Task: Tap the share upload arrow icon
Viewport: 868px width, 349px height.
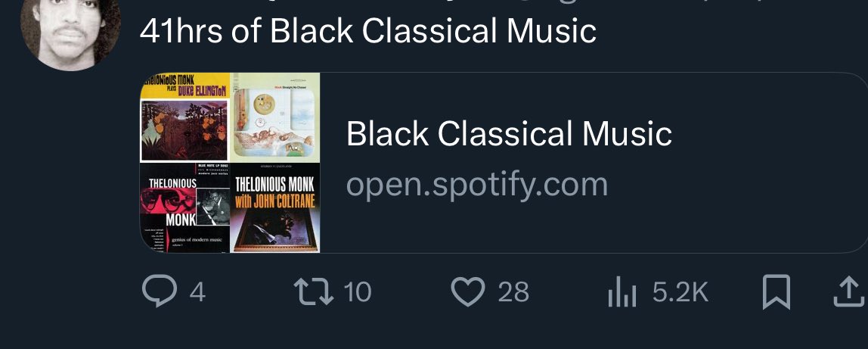Action: click(x=850, y=292)
